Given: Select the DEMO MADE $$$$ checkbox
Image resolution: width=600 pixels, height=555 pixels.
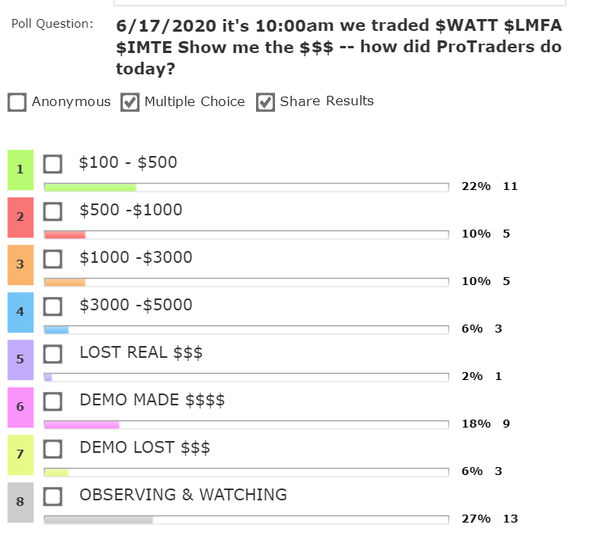Looking at the screenshot, I should click(53, 400).
